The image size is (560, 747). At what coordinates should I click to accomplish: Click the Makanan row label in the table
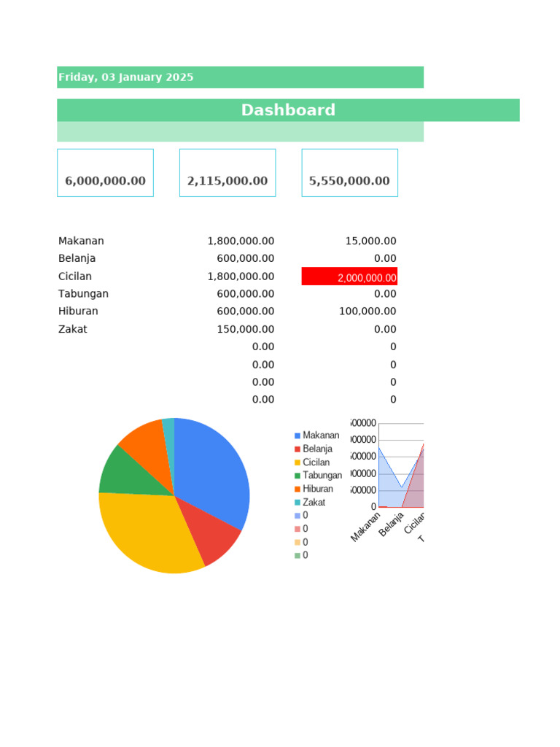(81, 241)
